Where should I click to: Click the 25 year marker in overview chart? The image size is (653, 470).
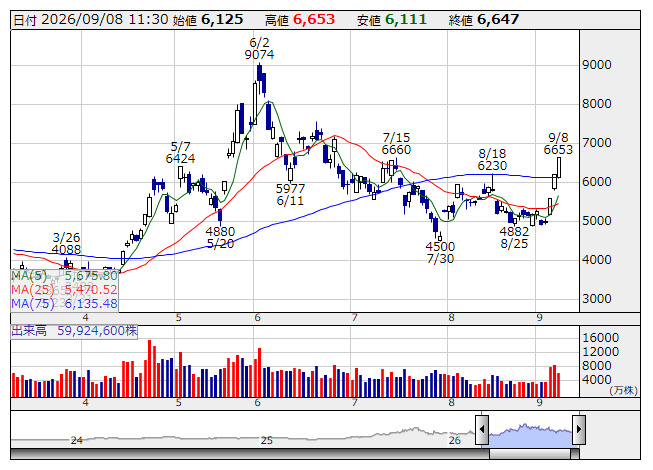pyautogui.click(x=267, y=440)
